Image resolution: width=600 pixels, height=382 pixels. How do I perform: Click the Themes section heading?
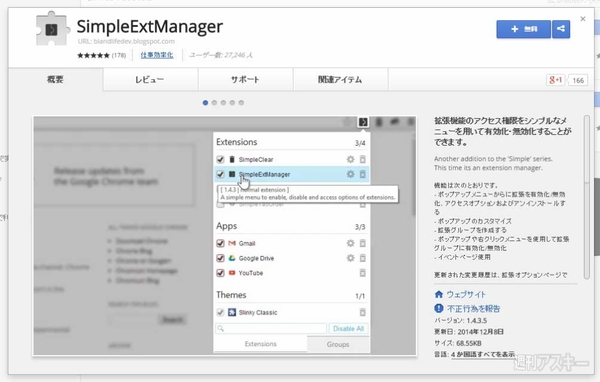click(x=231, y=295)
